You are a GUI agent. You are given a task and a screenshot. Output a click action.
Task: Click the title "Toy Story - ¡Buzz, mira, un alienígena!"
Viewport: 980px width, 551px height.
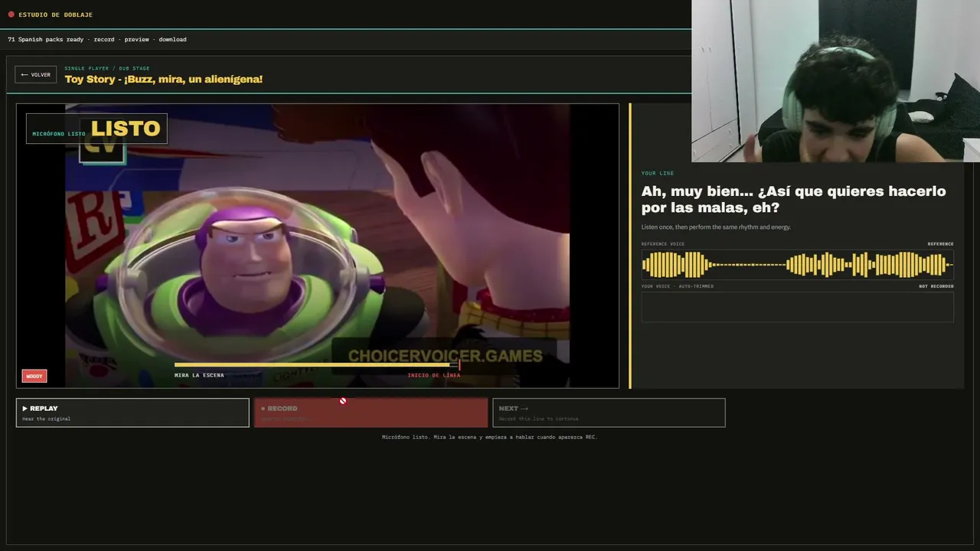[164, 79]
